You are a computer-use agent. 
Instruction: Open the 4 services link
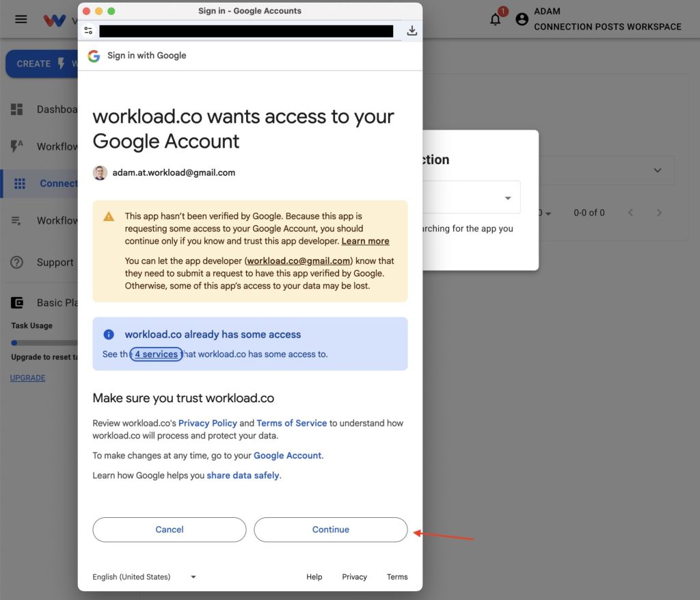tap(157, 354)
